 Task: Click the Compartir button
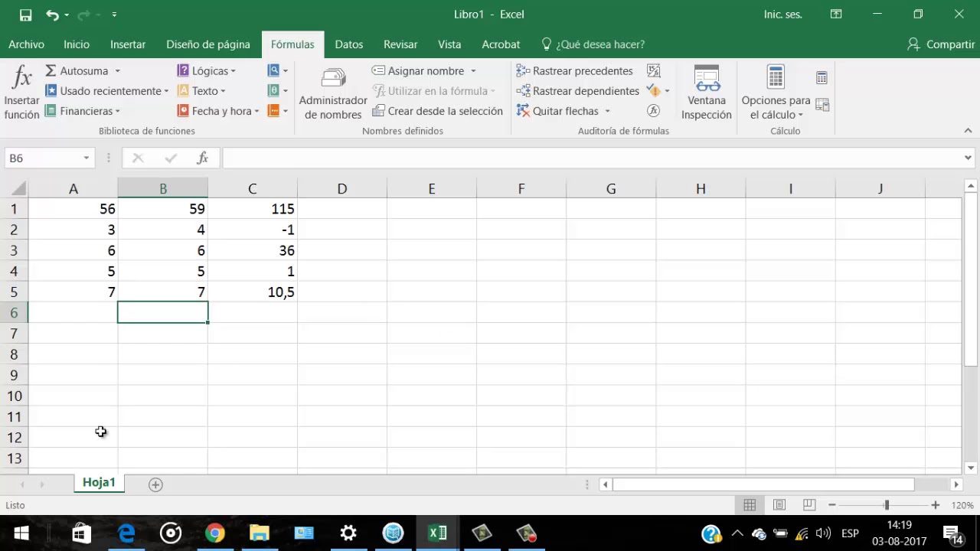(x=940, y=44)
